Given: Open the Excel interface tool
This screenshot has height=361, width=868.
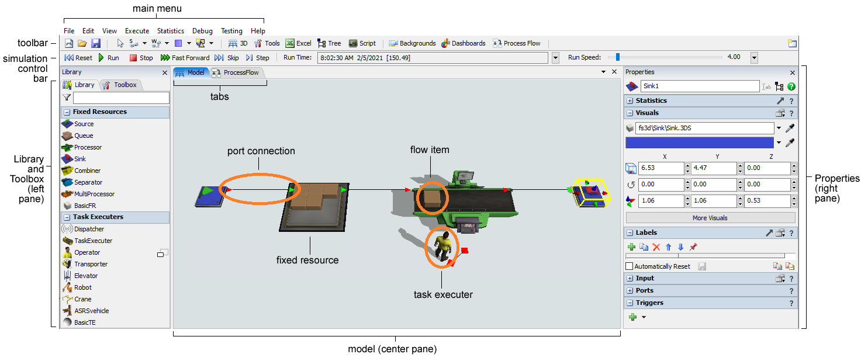Looking at the screenshot, I should click(298, 43).
